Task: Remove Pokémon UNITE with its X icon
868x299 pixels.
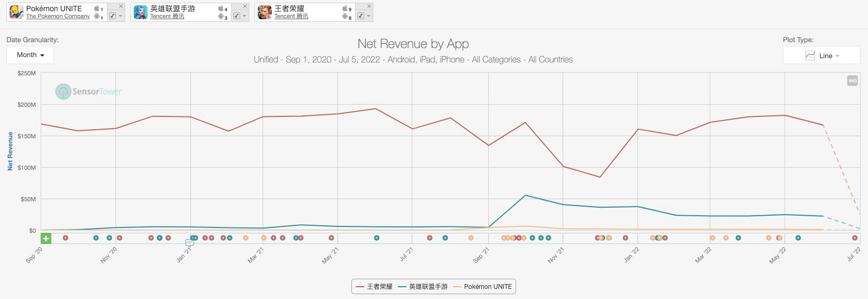Action: pos(121,6)
